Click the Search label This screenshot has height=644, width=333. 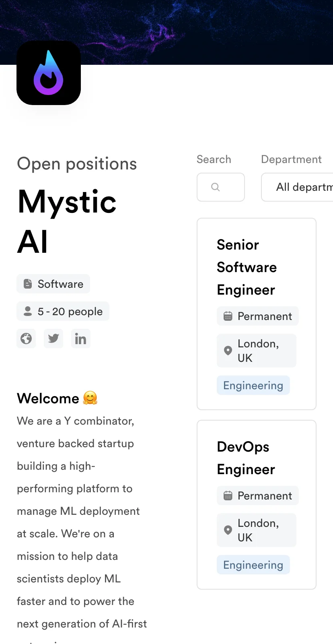(x=214, y=159)
